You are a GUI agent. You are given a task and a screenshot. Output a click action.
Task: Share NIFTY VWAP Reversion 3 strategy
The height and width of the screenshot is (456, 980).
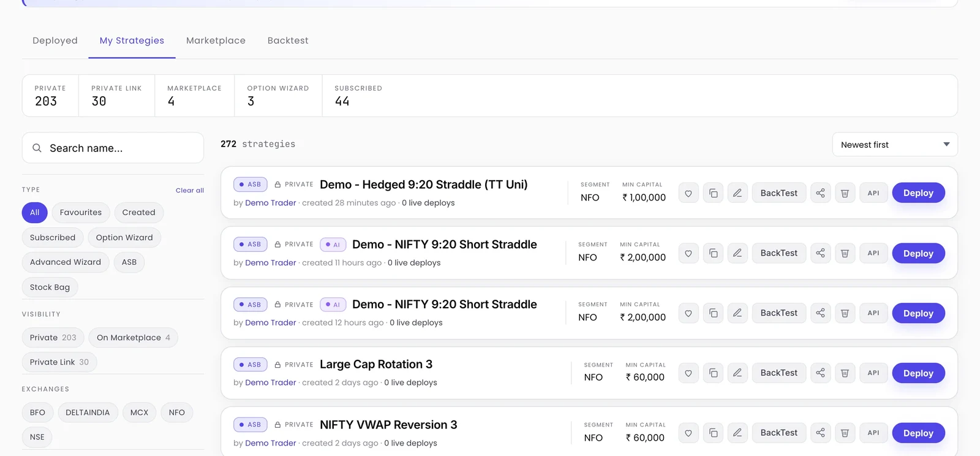click(820, 433)
